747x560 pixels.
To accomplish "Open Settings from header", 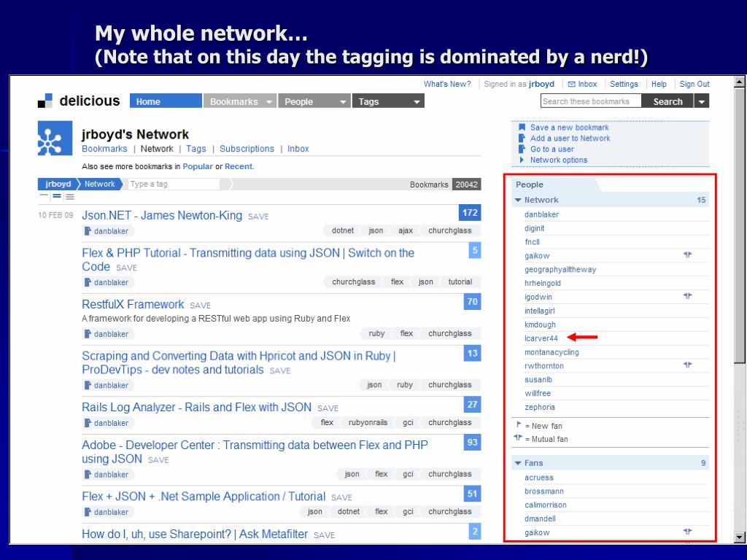I will click(624, 84).
